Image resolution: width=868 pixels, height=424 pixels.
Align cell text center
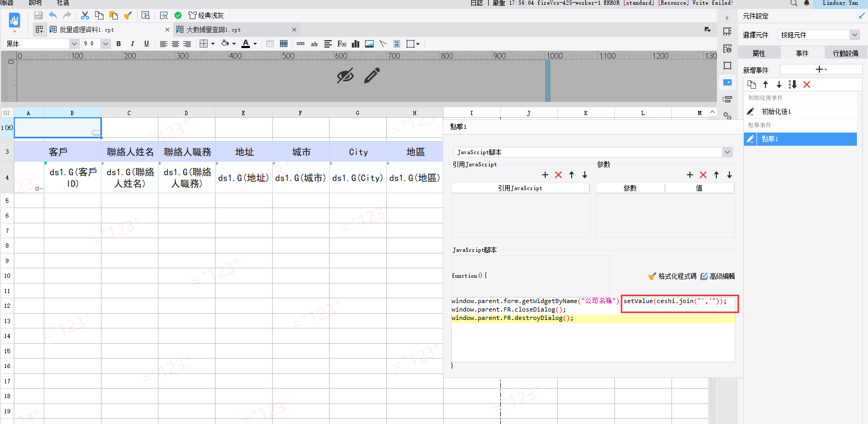pos(175,44)
